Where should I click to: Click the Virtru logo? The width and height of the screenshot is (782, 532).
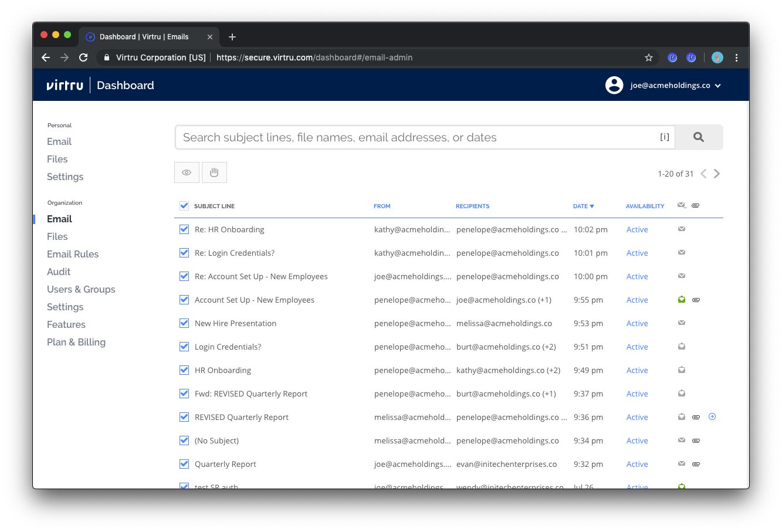click(x=65, y=85)
